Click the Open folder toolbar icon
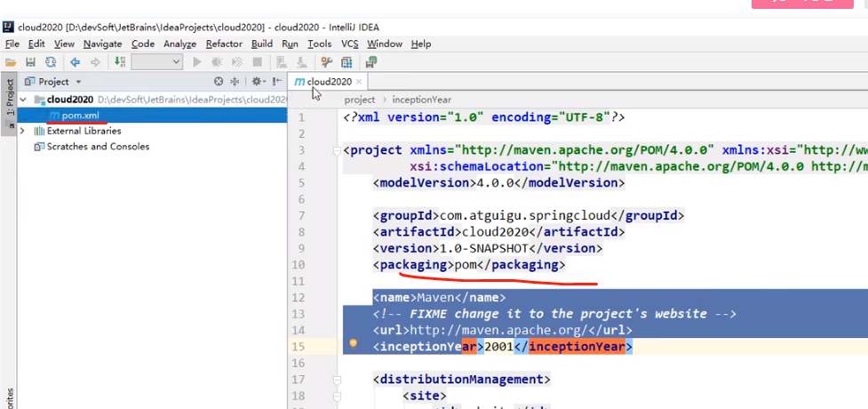Viewport: 868px width, 409px height. click(11, 62)
